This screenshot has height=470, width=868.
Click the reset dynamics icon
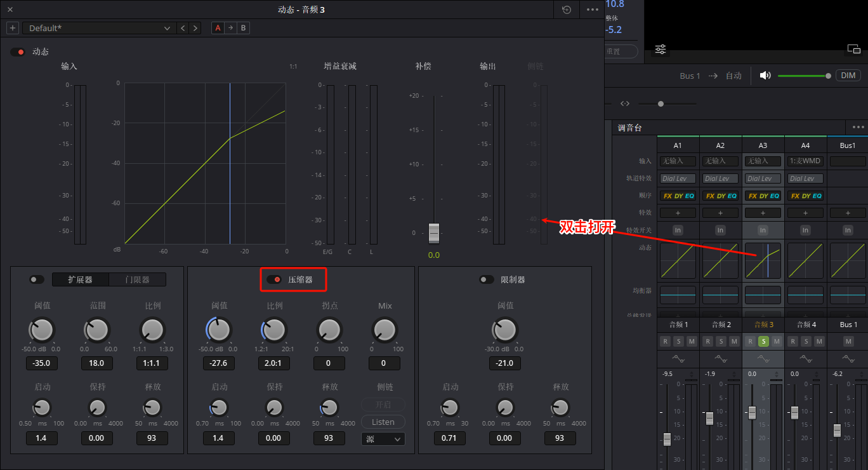point(567,10)
